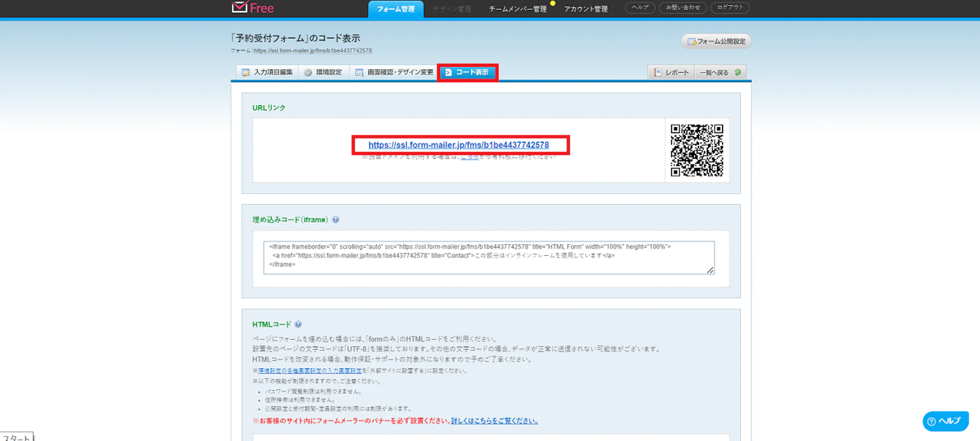This screenshot has height=441, width=980.
Task: Open the form URL link in URLリンク box
Action: [458, 145]
